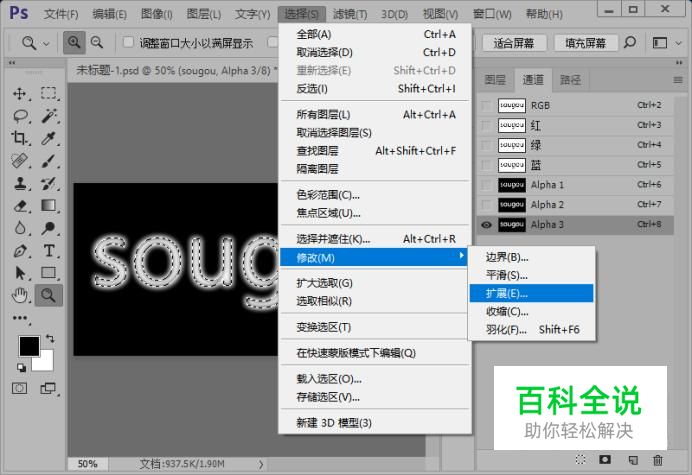Choose Inverse (反选) in Select menu

pos(375,89)
